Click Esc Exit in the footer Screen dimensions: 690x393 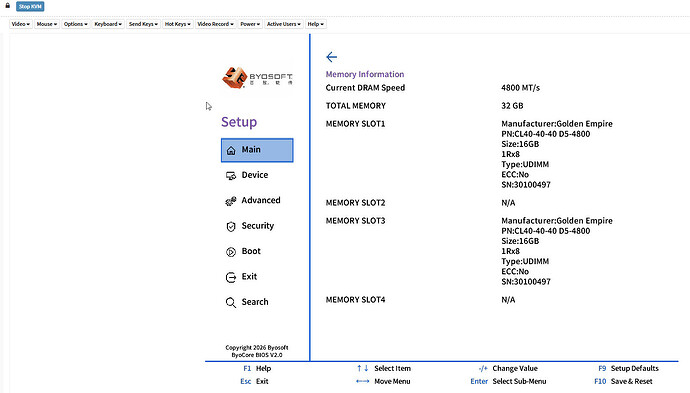pos(254,381)
